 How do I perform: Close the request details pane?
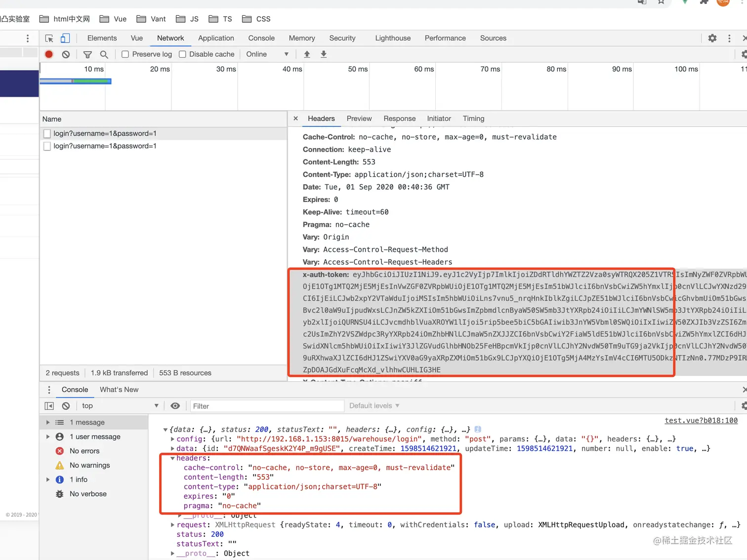pyautogui.click(x=295, y=119)
